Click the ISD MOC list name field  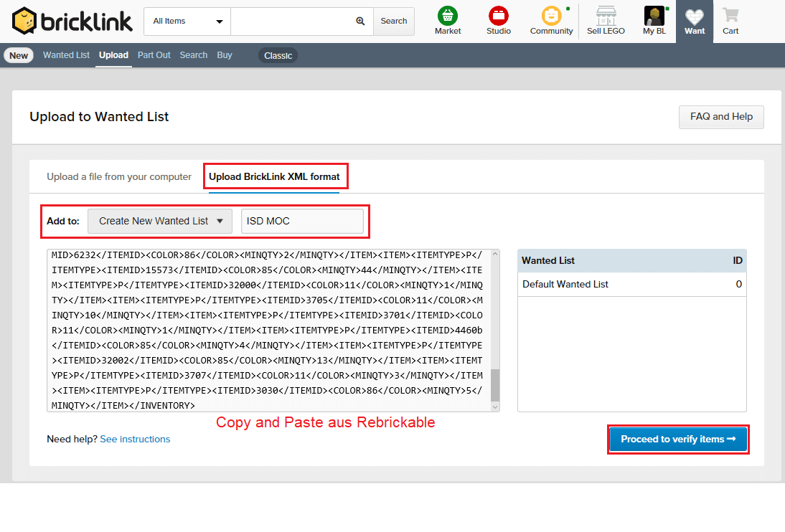(302, 222)
